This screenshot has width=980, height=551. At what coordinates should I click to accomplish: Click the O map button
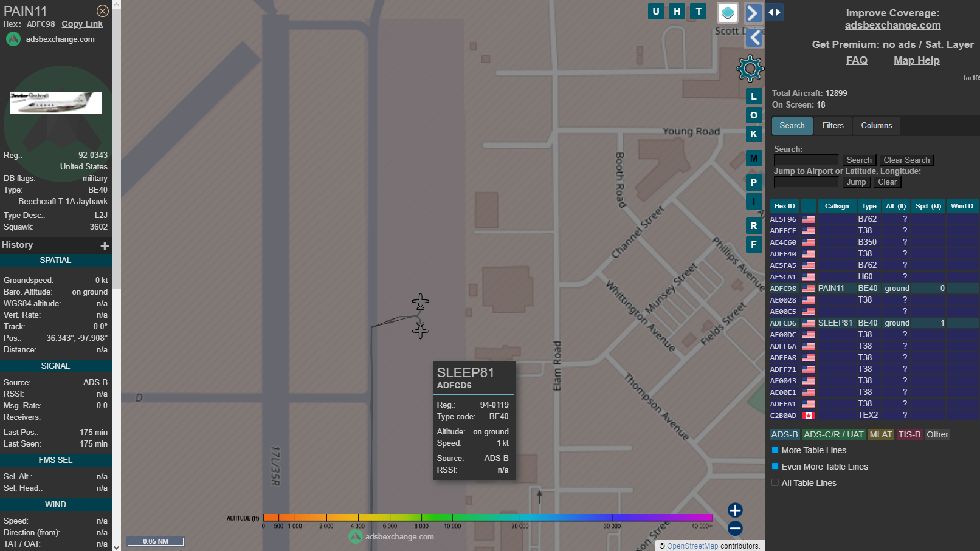pos(754,115)
